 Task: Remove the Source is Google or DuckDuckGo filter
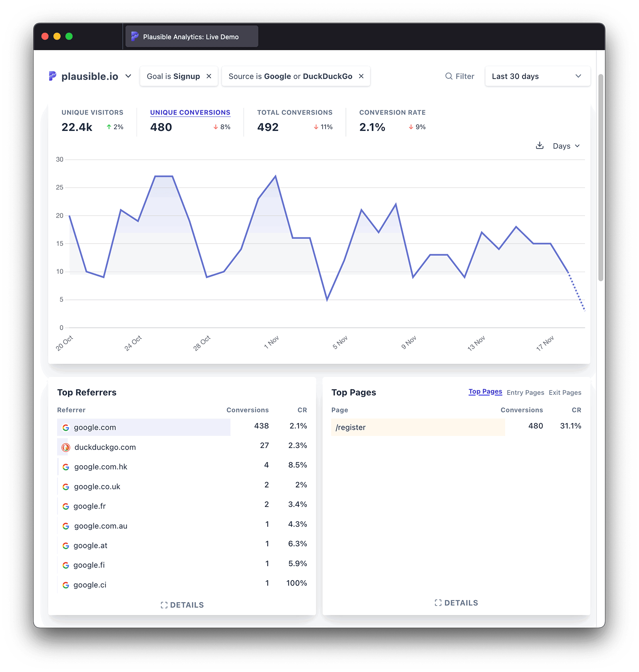(361, 76)
